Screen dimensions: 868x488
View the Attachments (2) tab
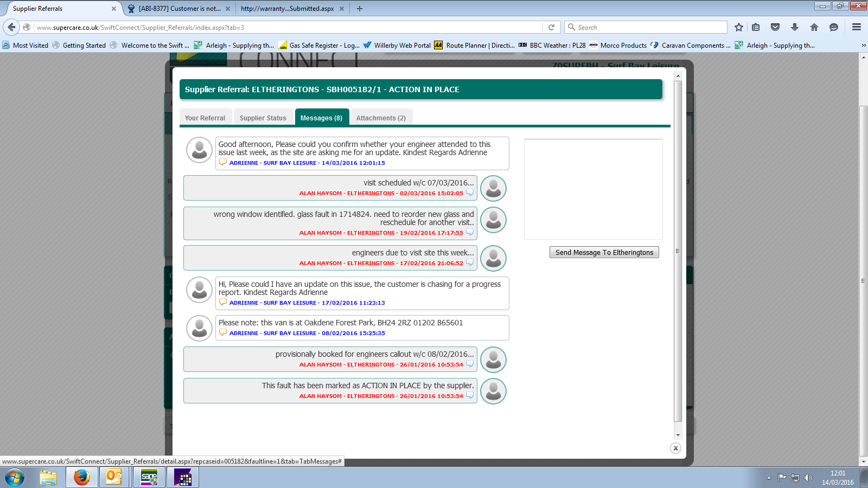(x=381, y=118)
